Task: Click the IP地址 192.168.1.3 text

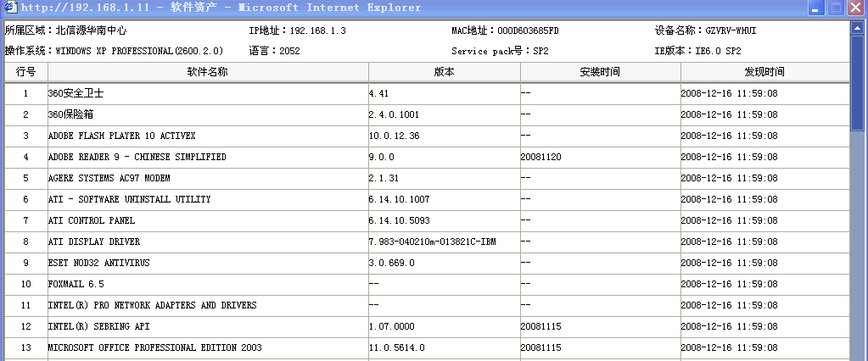Action: click(298, 31)
